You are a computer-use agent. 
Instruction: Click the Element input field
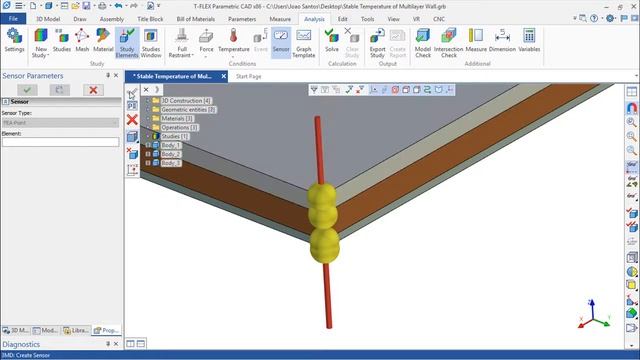[60, 142]
